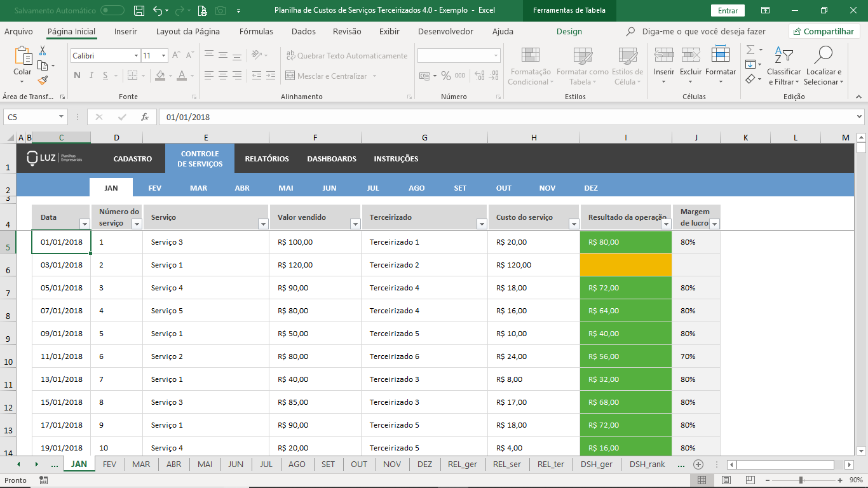Image resolution: width=868 pixels, height=488 pixels.
Task: Switch to the REL_ger sheet tab
Action: (462, 464)
